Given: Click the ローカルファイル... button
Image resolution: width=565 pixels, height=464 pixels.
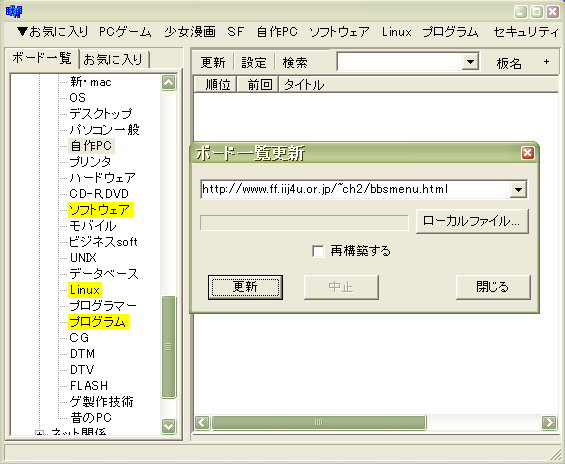Looking at the screenshot, I should (x=472, y=221).
